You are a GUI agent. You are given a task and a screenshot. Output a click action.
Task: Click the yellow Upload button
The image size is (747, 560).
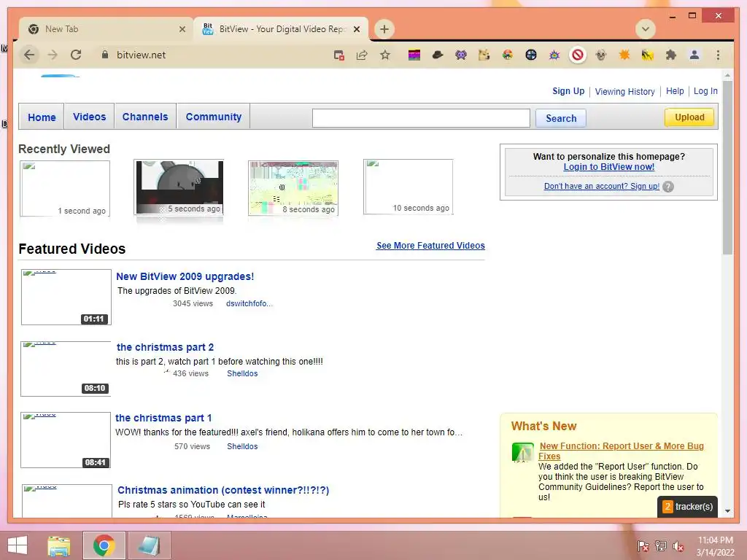[689, 117]
